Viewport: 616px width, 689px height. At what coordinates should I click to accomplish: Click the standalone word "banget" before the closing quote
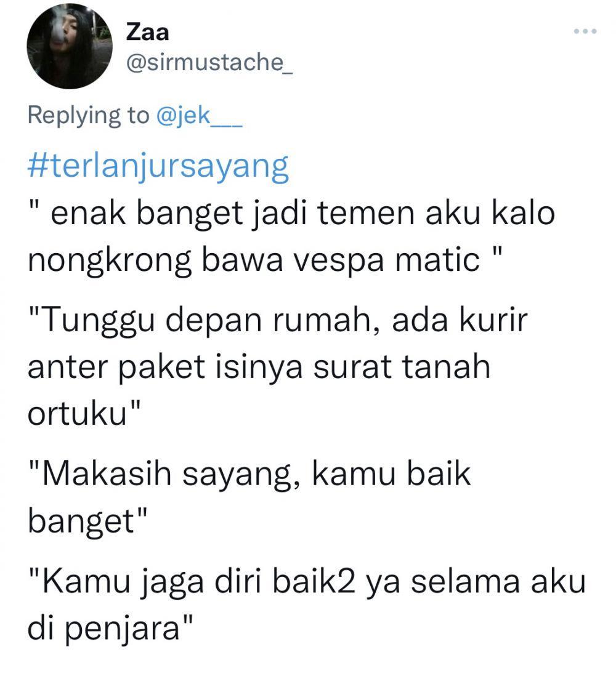[81, 522]
